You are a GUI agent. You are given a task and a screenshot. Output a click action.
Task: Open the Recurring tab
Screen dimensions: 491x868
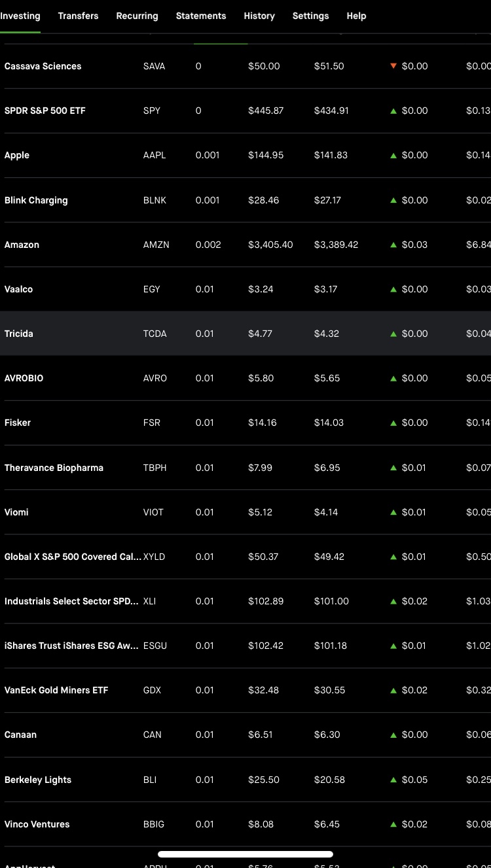(137, 16)
